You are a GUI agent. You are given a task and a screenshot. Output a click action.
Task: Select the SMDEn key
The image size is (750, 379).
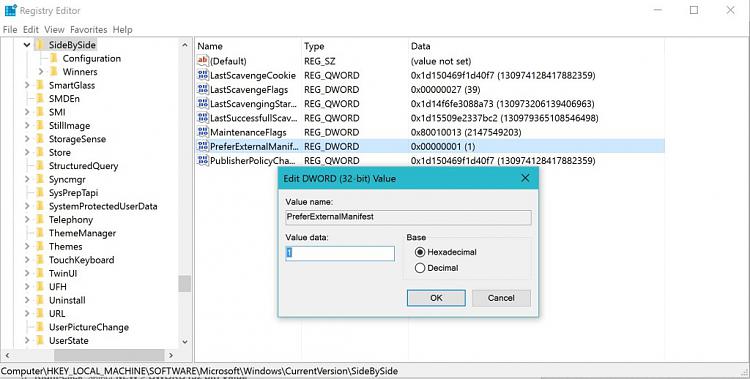[64, 99]
